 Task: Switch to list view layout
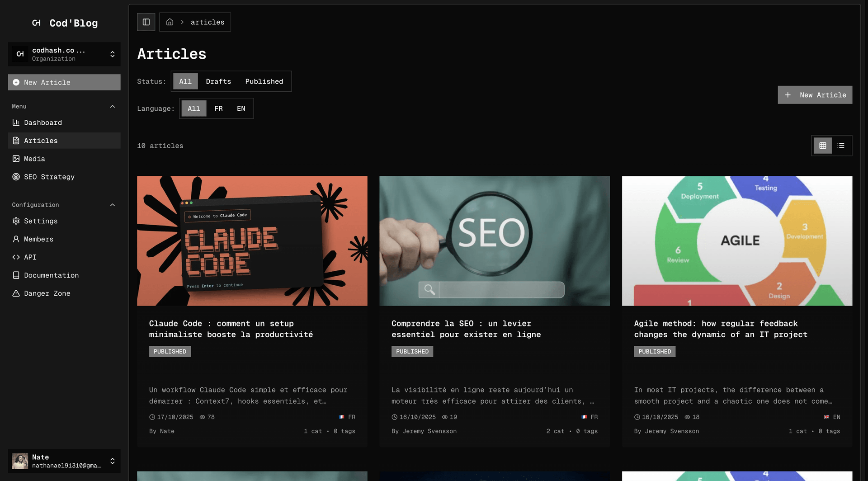pyautogui.click(x=841, y=146)
